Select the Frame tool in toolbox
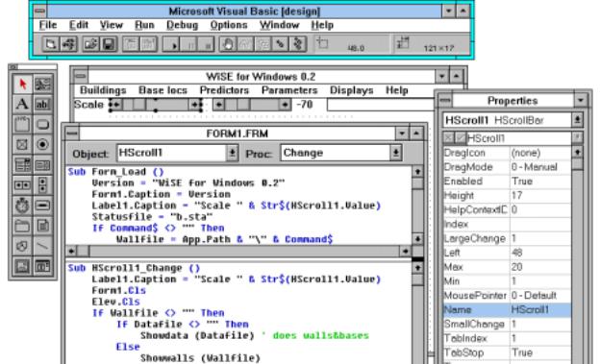 (x=22, y=124)
